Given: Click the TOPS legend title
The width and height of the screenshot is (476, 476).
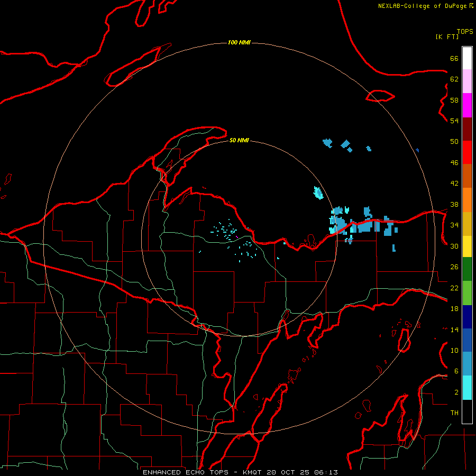Looking at the screenshot, I should coord(465,32).
